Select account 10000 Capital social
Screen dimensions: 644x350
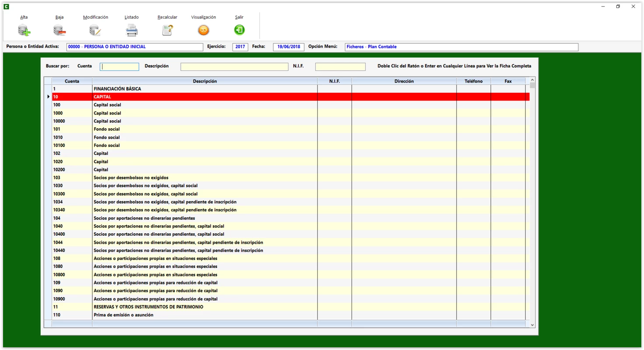[290, 121]
